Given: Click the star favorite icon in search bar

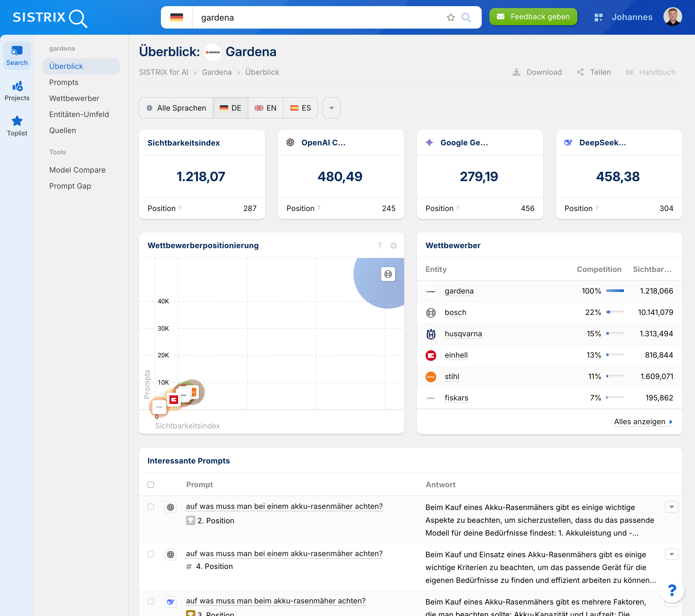Looking at the screenshot, I should coord(450,17).
